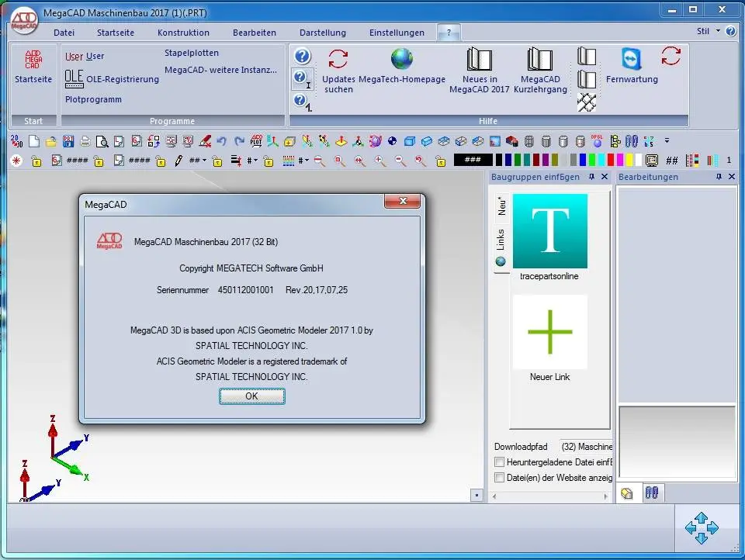Open print preview magnifier page icon
This screenshot has width=745, height=560.
coord(102,141)
